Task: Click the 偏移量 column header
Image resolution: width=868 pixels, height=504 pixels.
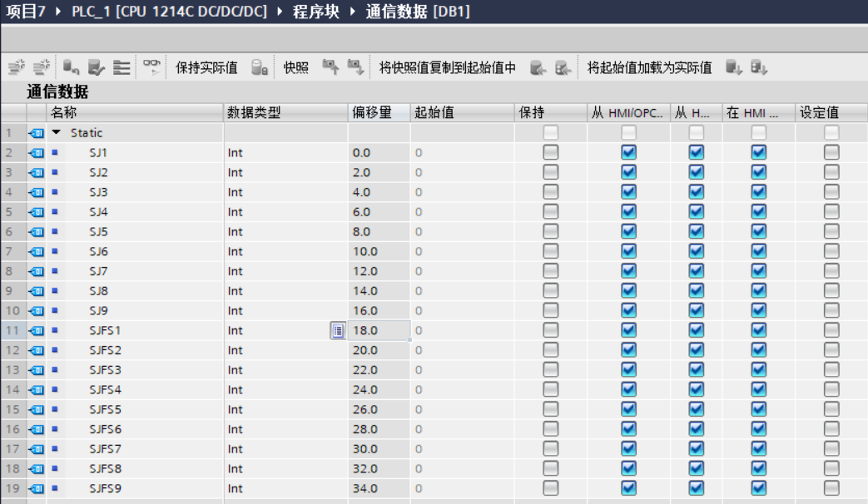Action: coord(379,113)
